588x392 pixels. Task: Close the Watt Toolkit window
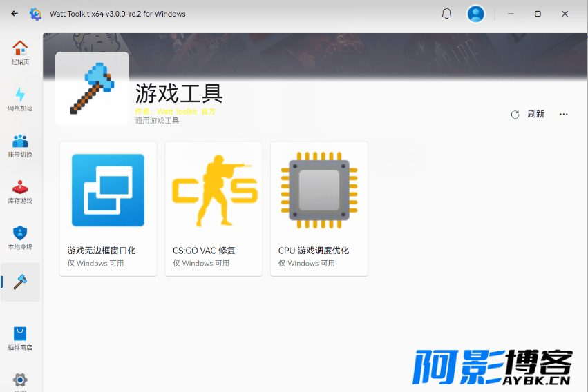pyautogui.click(x=565, y=14)
